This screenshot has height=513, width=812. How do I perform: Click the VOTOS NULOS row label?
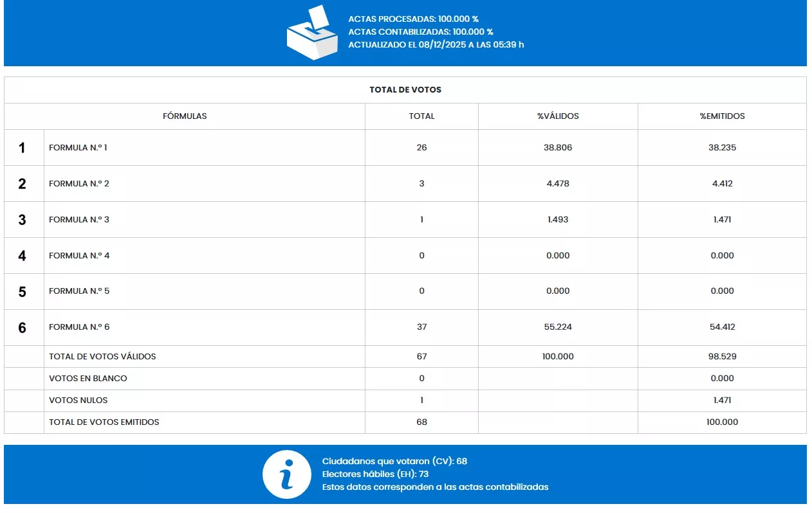tap(78, 401)
